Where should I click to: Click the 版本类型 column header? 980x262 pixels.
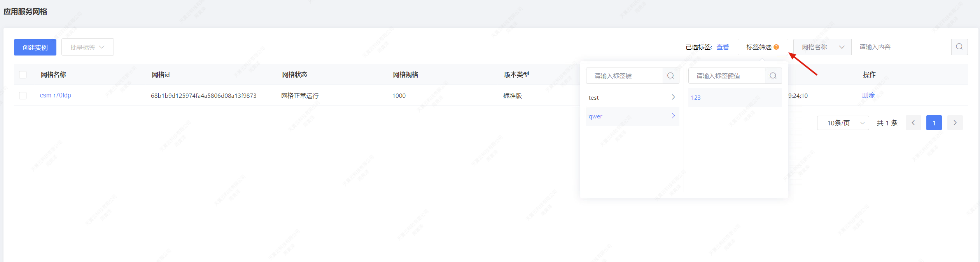tap(516, 75)
